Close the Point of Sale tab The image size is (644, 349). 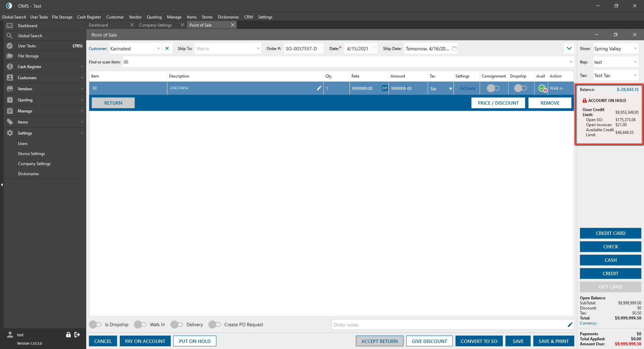[233, 25]
